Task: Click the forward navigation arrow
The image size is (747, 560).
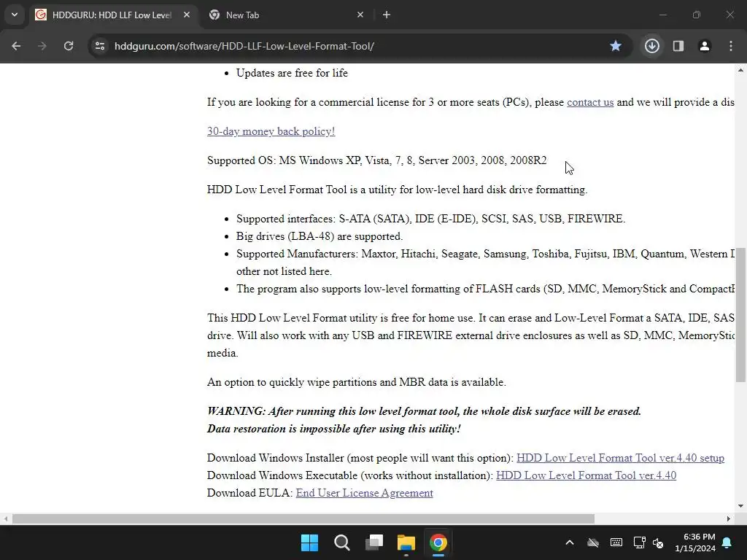Action: tap(42, 46)
